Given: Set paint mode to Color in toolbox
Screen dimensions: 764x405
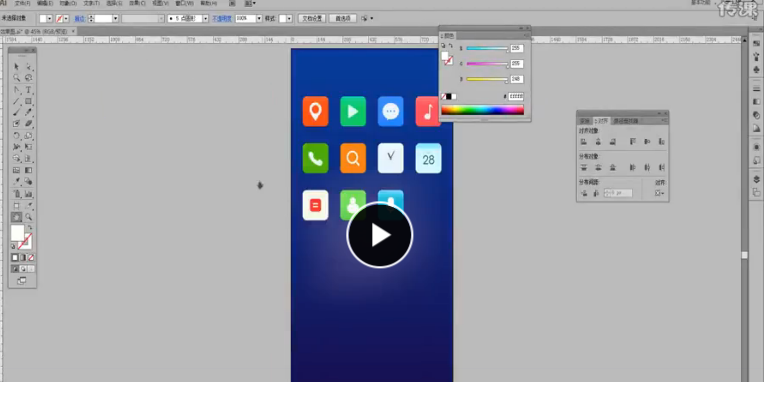Looking at the screenshot, I should coord(15,257).
